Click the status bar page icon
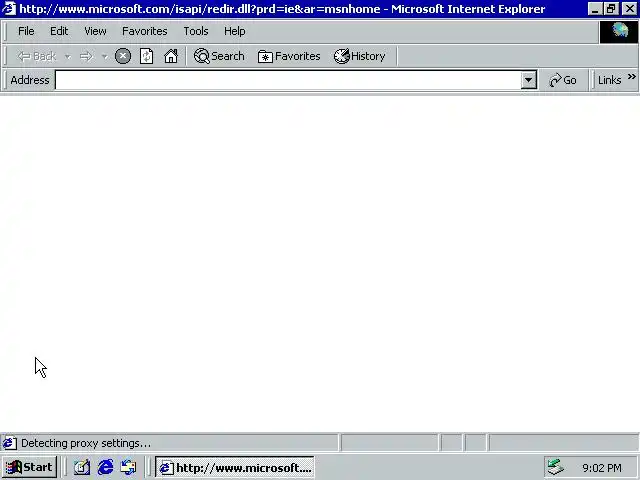Viewport: 640px width, 480px height. tap(10, 443)
